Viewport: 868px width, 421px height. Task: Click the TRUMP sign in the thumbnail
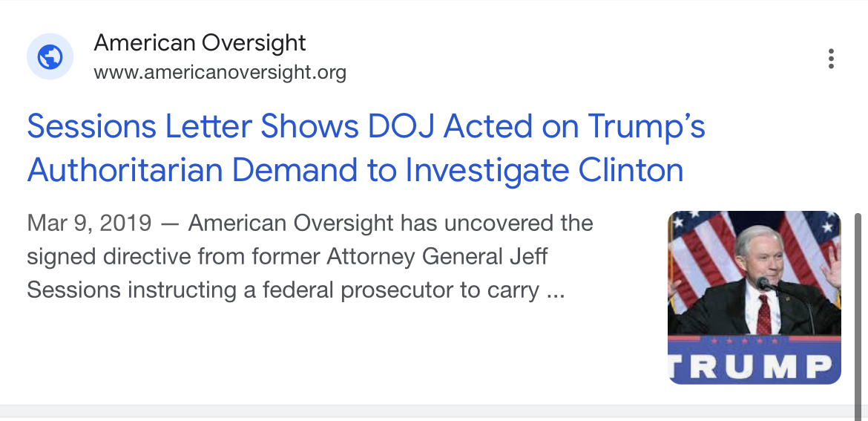[754, 365]
